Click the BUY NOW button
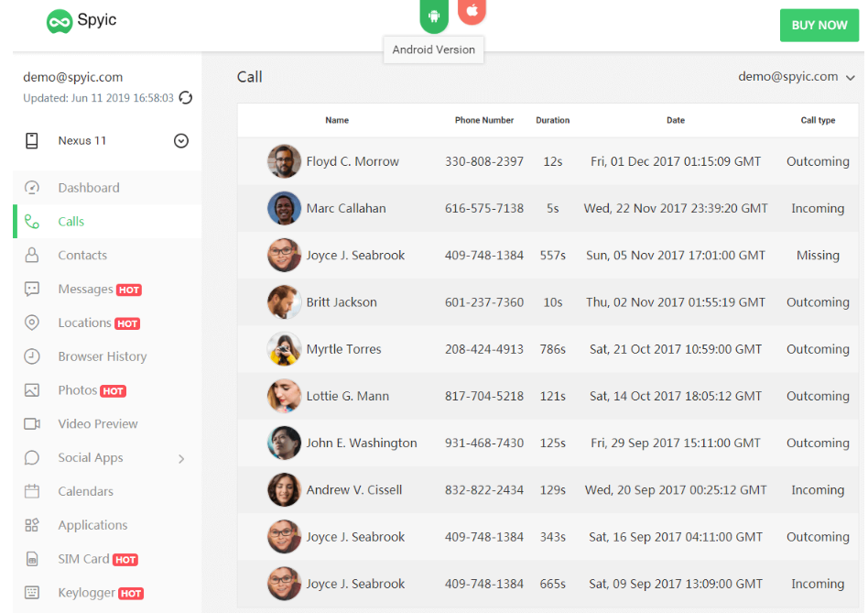The image size is (868, 613). tap(819, 26)
